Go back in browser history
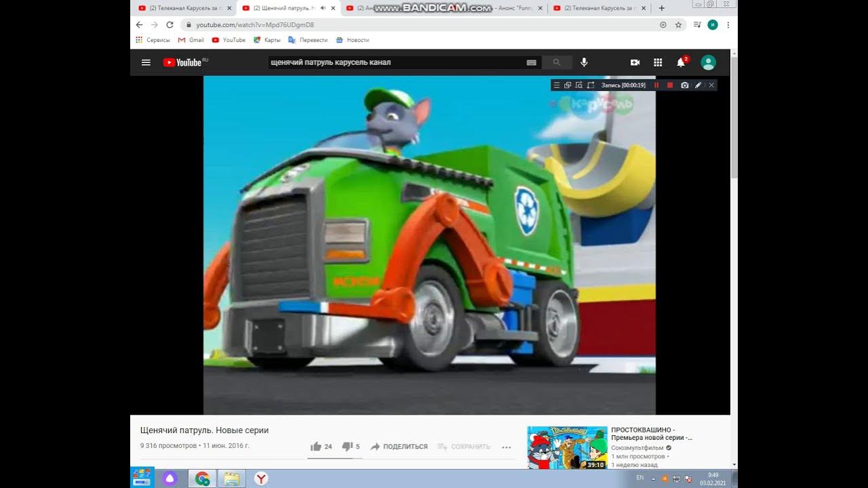Image resolution: width=868 pixels, height=488 pixels. click(x=140, y=24)
